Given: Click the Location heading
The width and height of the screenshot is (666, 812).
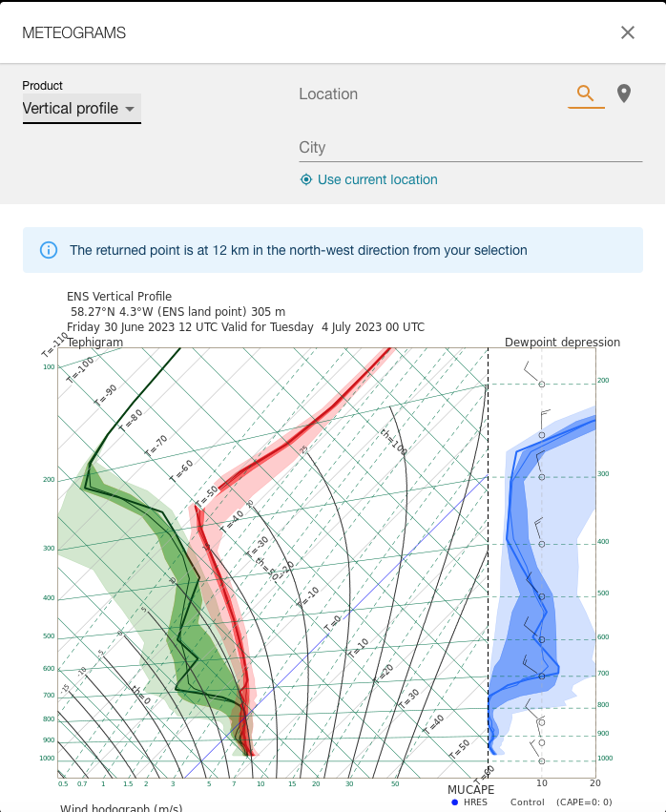Looking at the screenshot, I should tap(328, 94).
